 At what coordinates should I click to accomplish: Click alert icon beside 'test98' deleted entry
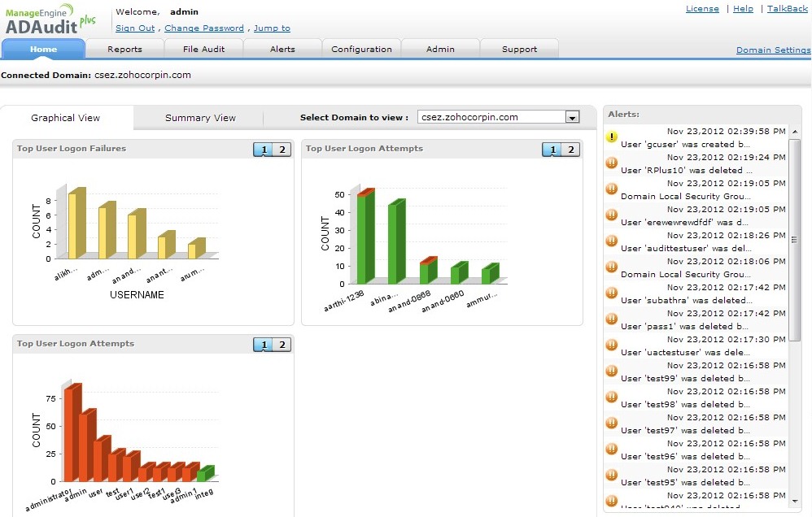point(612,397)
